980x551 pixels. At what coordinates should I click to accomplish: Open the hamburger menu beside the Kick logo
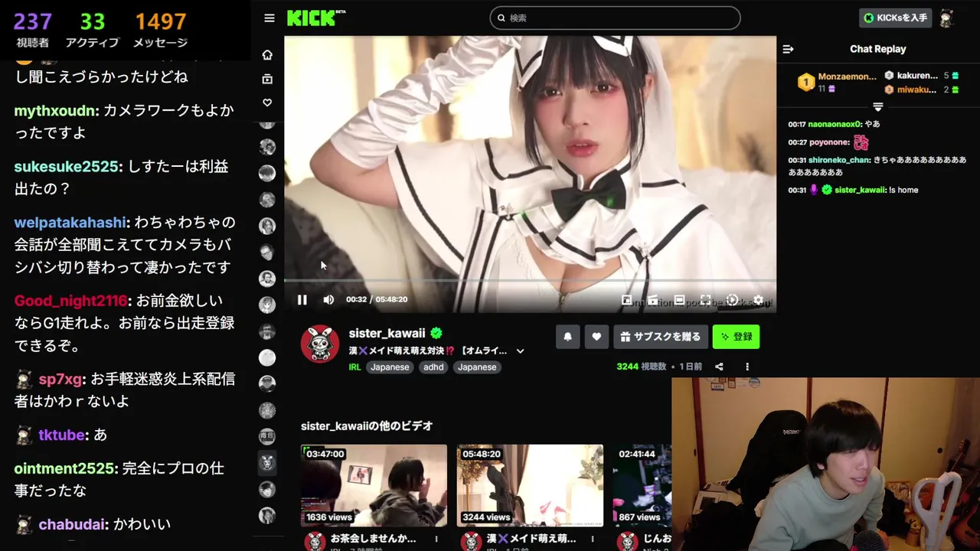[x=269, y=18]
